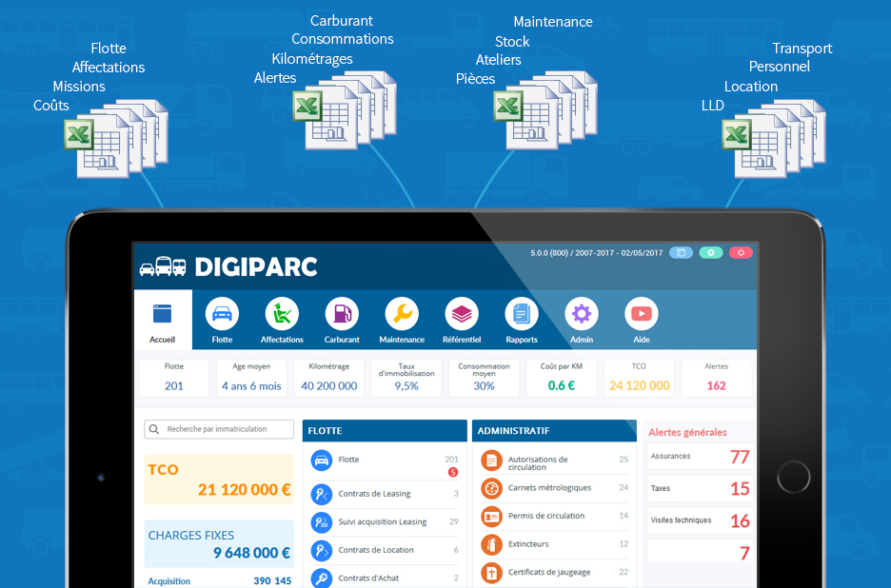891x588 pixels.
Task: Click the car icon of the Flotte list row
Action: pos(322,461)
